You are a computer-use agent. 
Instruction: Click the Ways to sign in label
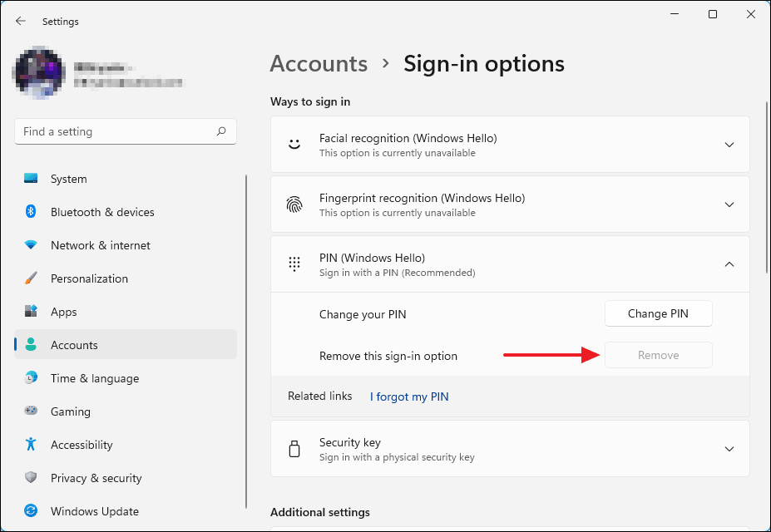pyautogui.click(x=310, y=101)
